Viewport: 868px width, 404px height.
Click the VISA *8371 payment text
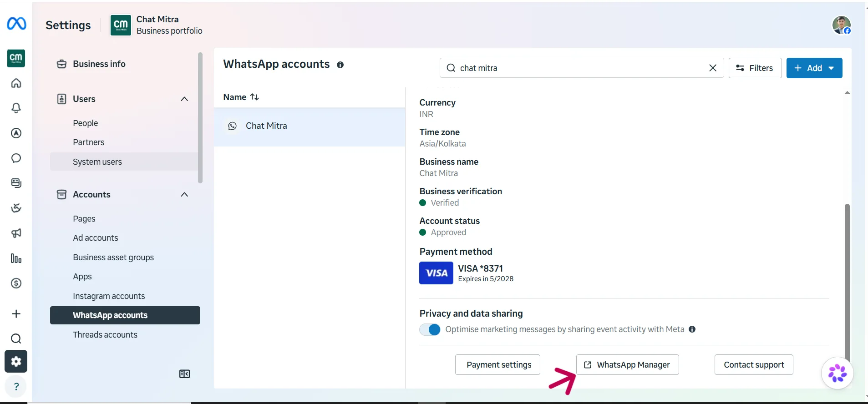click(x=480, y=268)
